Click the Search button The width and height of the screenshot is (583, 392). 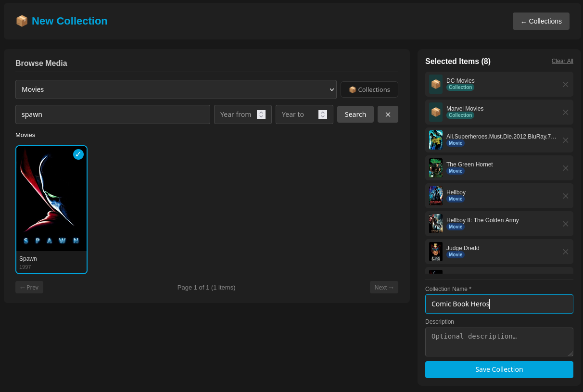click(x=355, y=114)
